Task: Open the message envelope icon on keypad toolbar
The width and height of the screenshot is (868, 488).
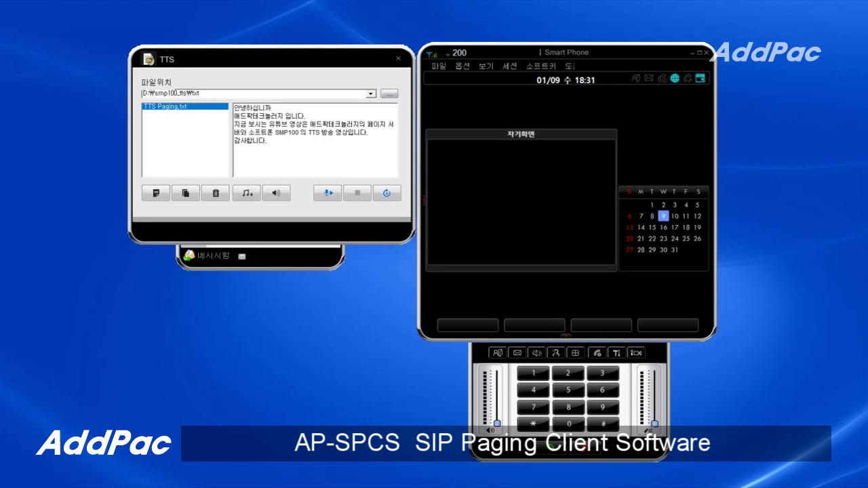Action: coord(517,352)
